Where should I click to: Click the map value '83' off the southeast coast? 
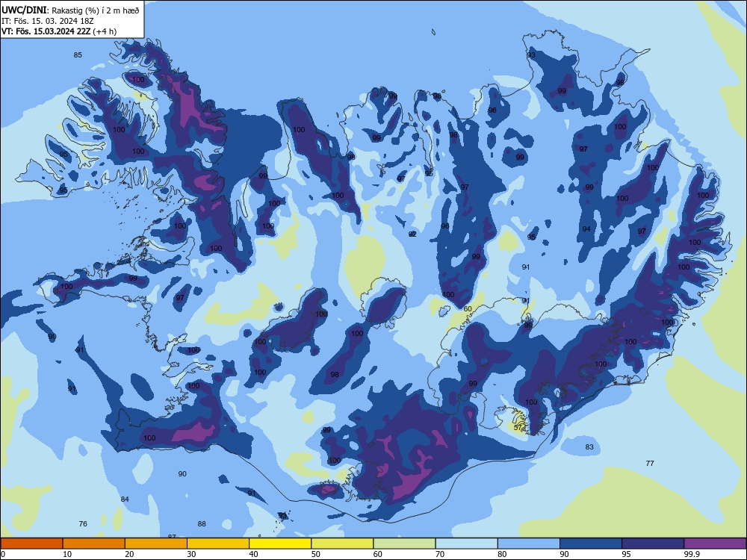589,447
